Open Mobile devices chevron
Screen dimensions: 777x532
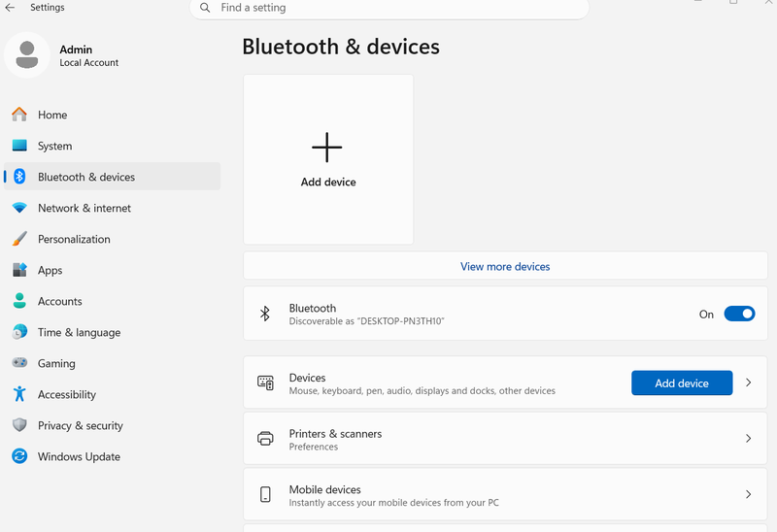tap(748, 494)
